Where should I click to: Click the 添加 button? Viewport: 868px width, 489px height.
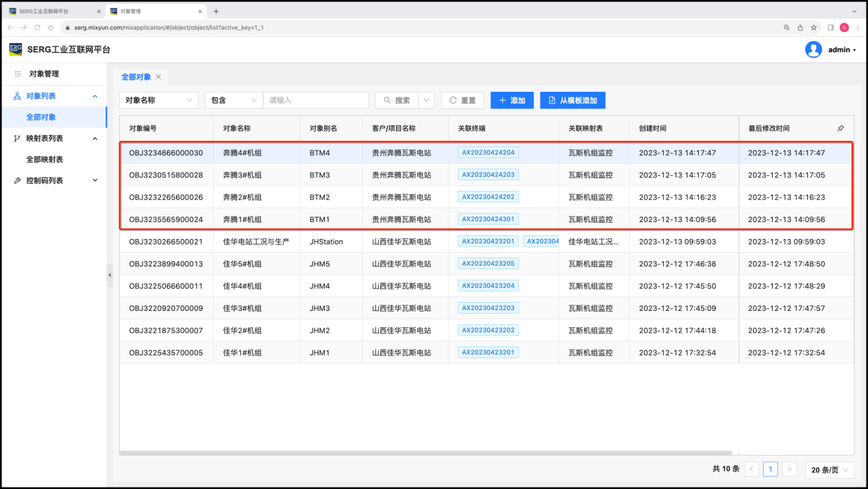(512, 100)
